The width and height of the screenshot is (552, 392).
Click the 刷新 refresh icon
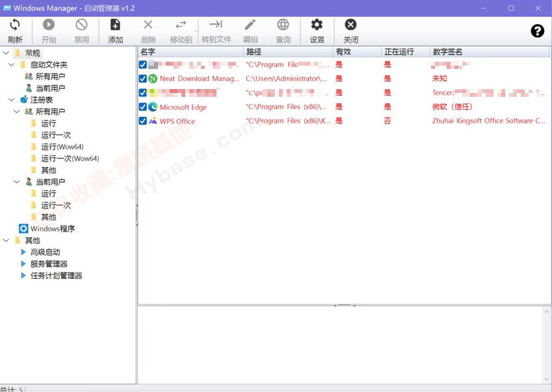coord(14,26)
